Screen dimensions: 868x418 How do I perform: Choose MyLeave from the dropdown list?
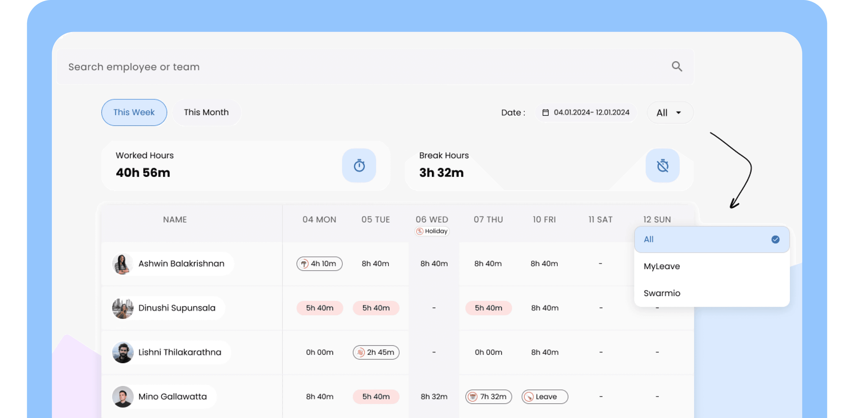click(662, 266)
